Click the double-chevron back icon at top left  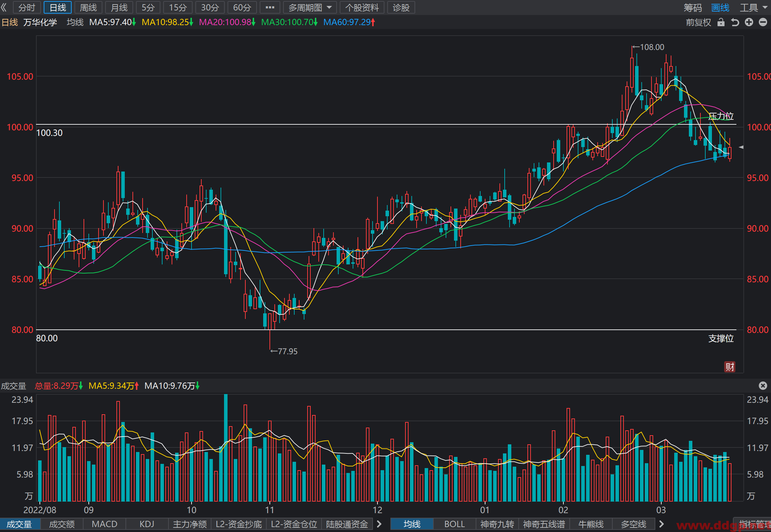tap(4, 7)
